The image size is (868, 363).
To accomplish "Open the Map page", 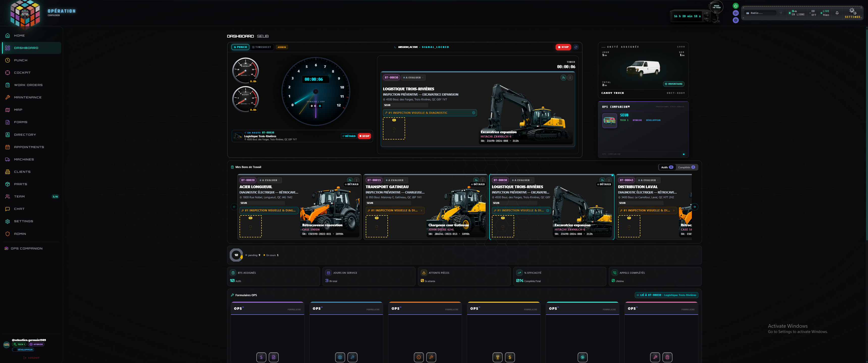I will click(32, 110).
